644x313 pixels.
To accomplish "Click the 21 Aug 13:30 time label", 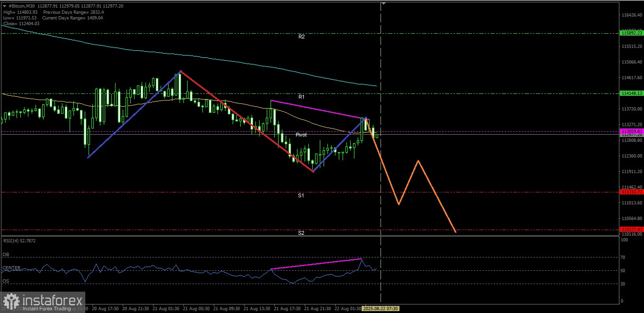I will pos(256,309).
